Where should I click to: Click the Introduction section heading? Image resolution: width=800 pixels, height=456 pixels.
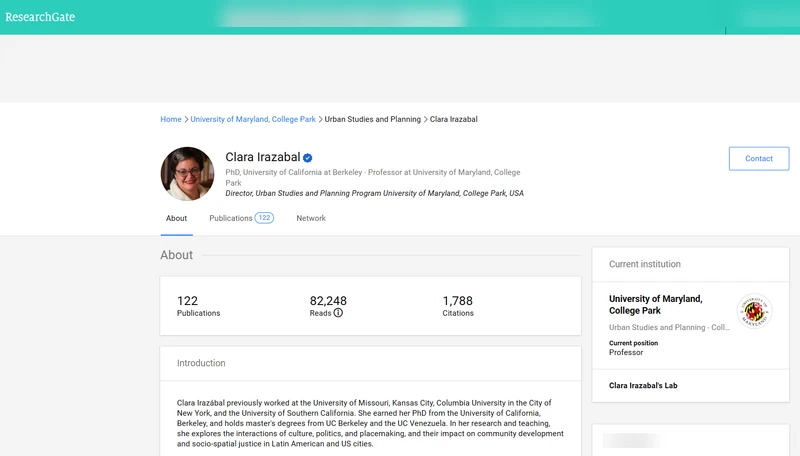pos(201,363)
